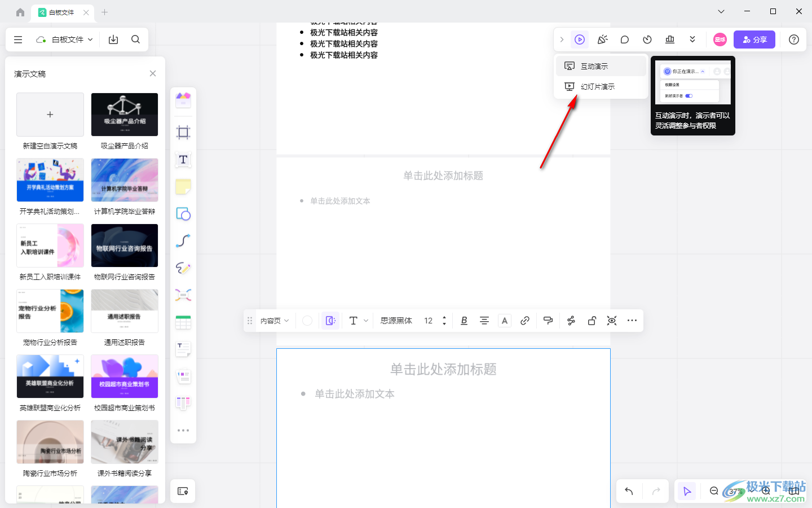The image size is (812, 508).
Task: Select the mind map tool
Action: tap(183, 295)
